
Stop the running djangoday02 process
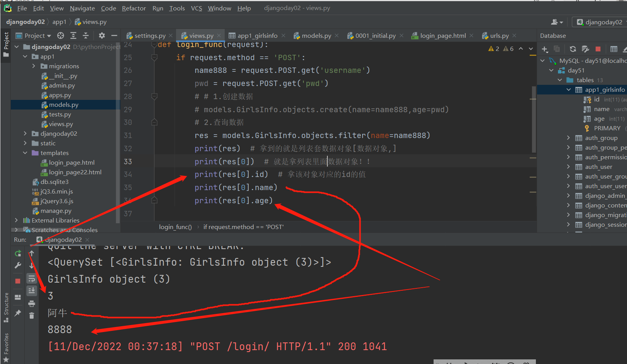18,281
